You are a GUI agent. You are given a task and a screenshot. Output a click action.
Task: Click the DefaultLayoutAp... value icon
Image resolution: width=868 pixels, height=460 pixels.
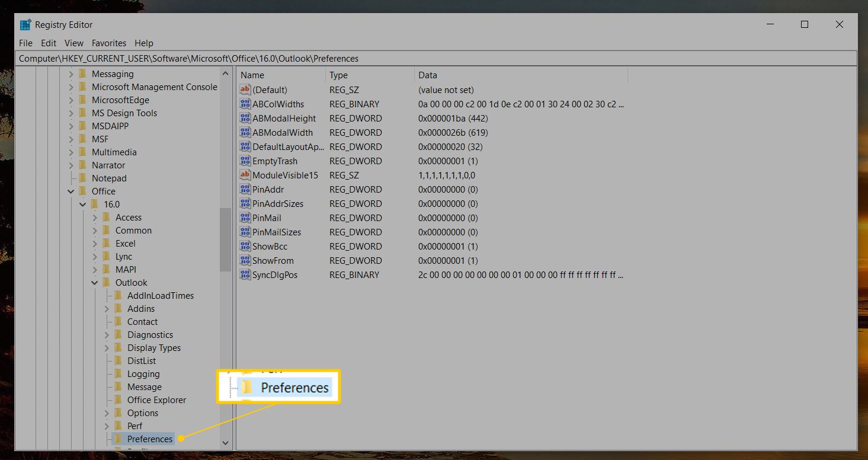point(245,146)
